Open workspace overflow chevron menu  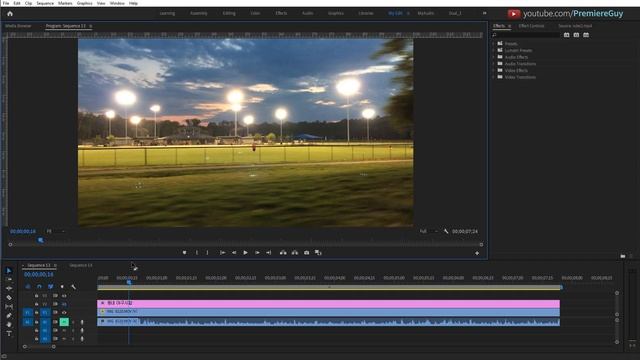484,13
